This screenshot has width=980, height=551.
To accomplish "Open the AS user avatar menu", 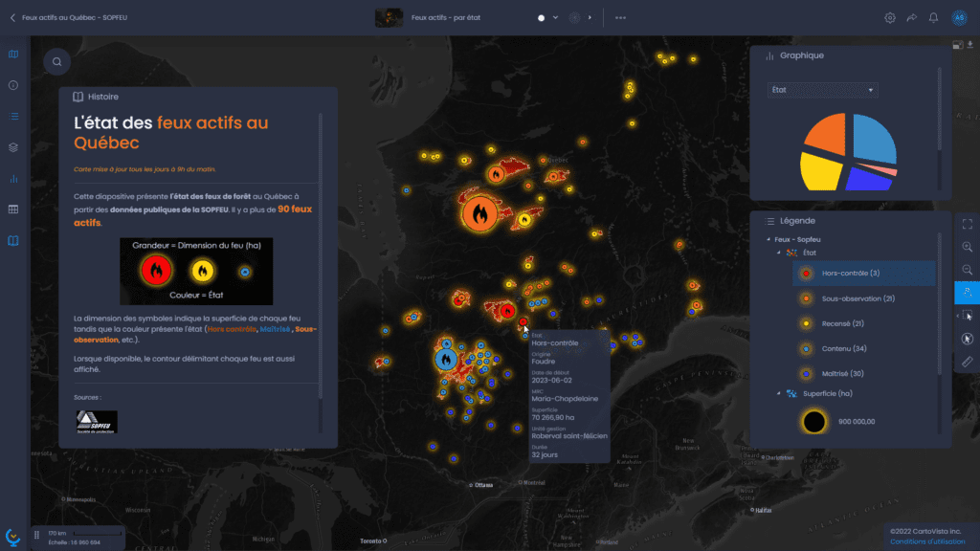I will 959,17.
